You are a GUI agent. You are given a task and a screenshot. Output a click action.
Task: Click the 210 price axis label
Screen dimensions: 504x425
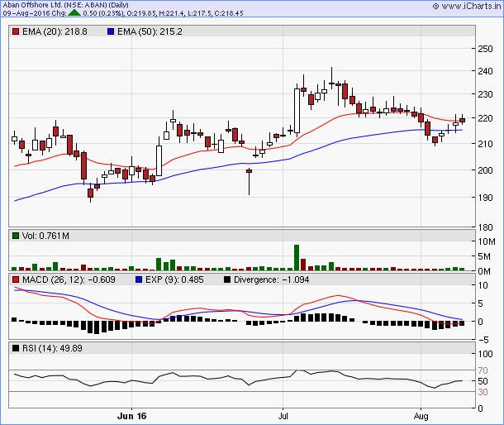tap(485, 144)
